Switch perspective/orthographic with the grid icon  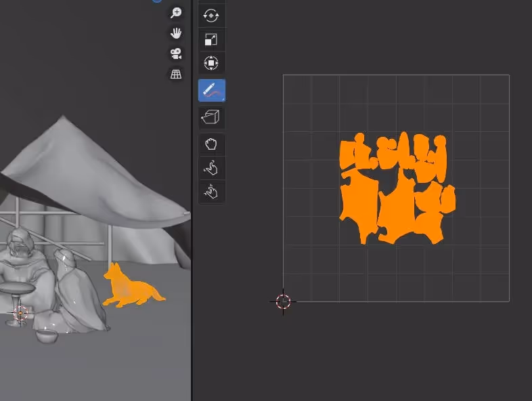pyautogui.click(x=176, y=74)
